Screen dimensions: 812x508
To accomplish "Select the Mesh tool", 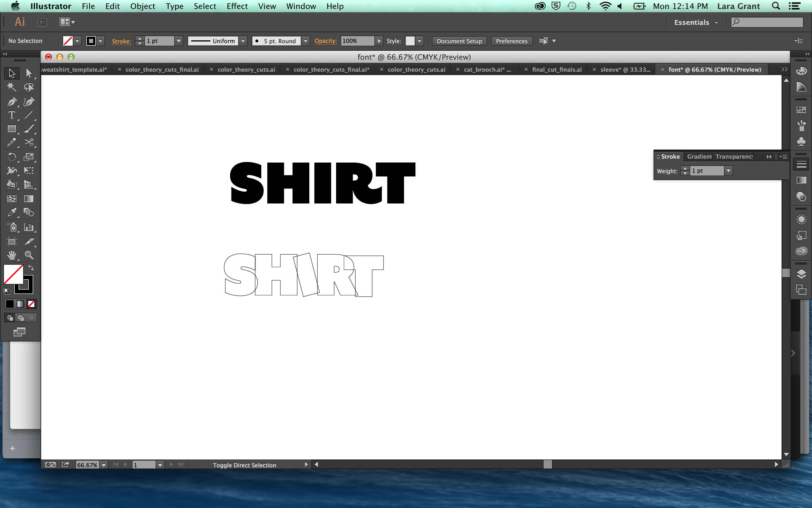I will coord(12,199).
